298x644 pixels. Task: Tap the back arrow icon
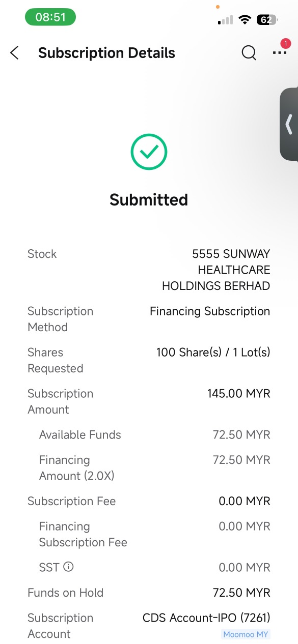click(14, 52)
